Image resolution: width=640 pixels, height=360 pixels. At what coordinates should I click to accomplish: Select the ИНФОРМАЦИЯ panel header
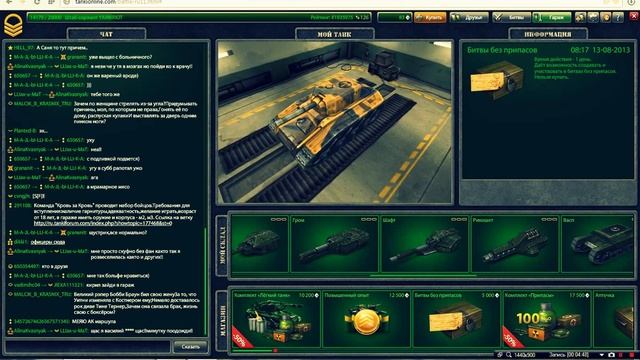548,34
